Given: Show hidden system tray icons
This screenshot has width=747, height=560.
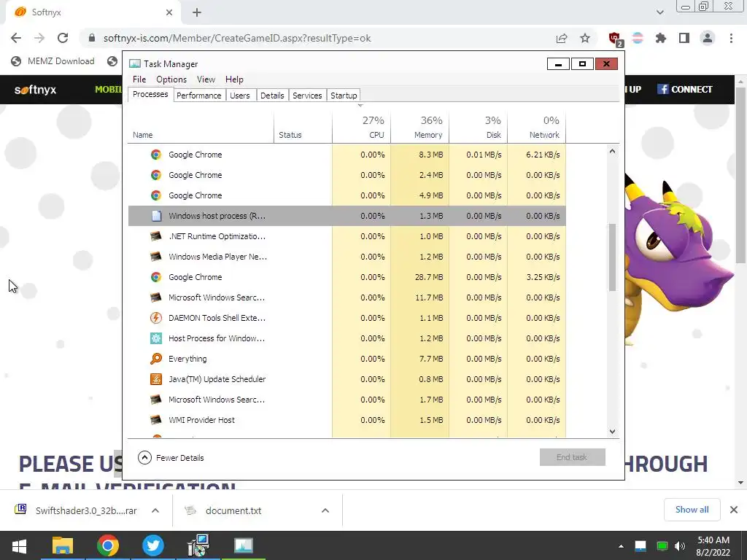Looking at the screenshot, I should [621, 546].
